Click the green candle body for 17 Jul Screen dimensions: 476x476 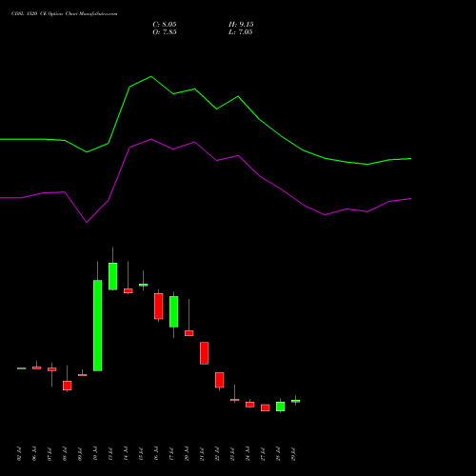click(x=174, y=311)
